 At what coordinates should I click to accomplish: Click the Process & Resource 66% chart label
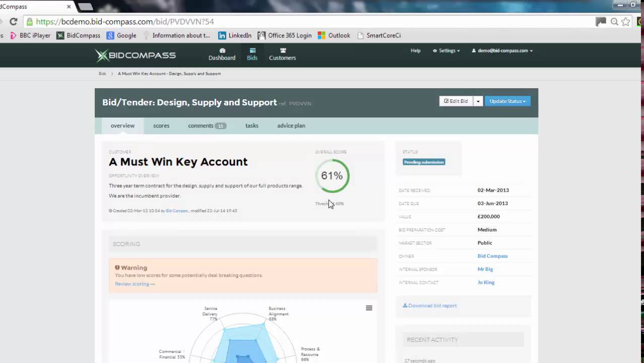pyautogui.click(x=310, y=354)
